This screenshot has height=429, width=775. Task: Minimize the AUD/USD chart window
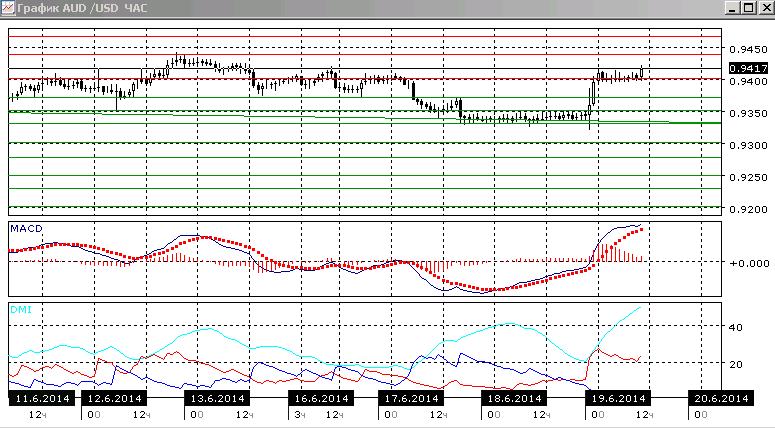(732, 8)
